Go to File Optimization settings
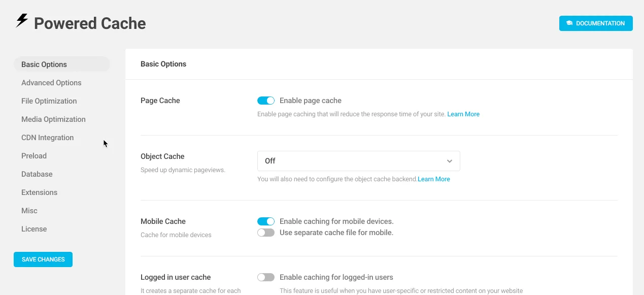 click(x=49, y=101)
